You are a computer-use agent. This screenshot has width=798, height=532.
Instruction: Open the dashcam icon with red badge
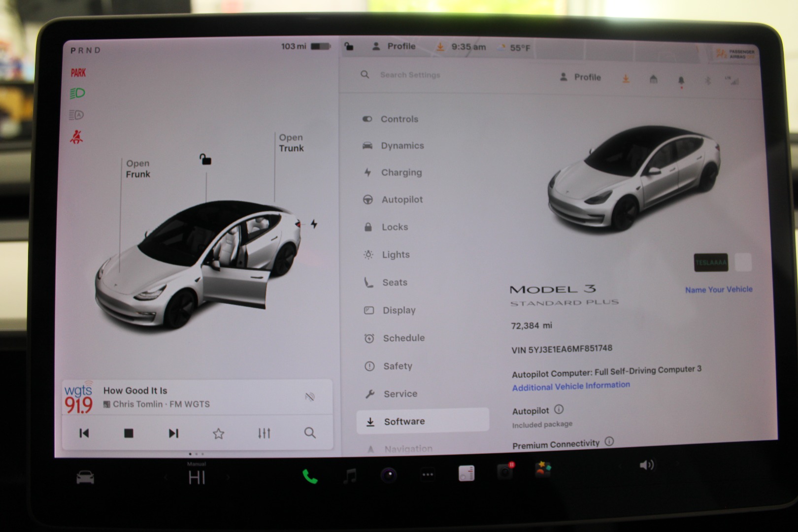click(505, 471)
